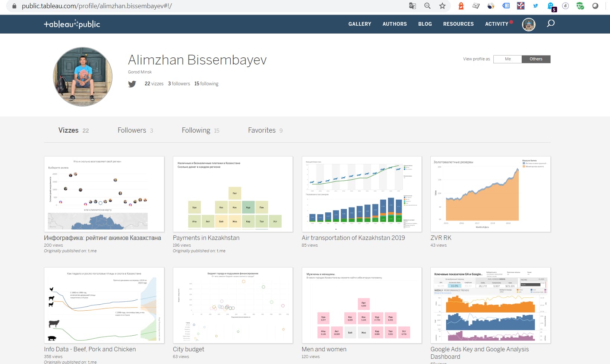Open Payments in Kazakhstan viz title
Screen dimensions: 610x364
[206, 238]
